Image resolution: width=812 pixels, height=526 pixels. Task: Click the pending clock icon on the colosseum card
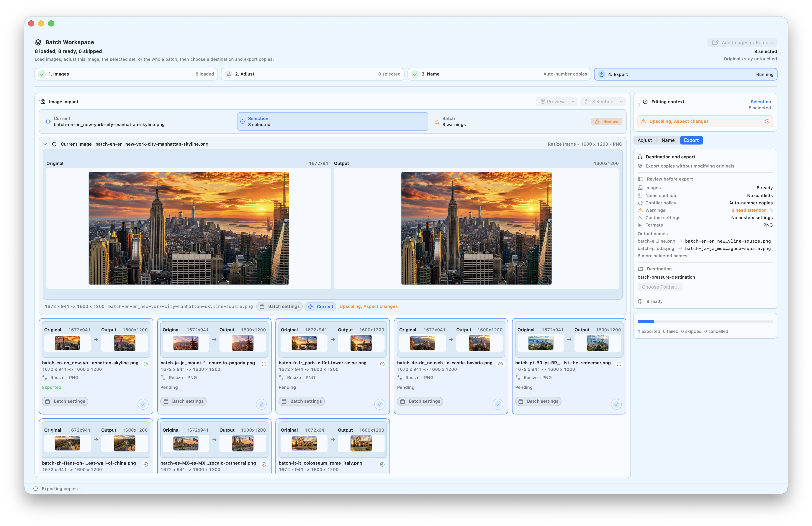click(382, 464)
